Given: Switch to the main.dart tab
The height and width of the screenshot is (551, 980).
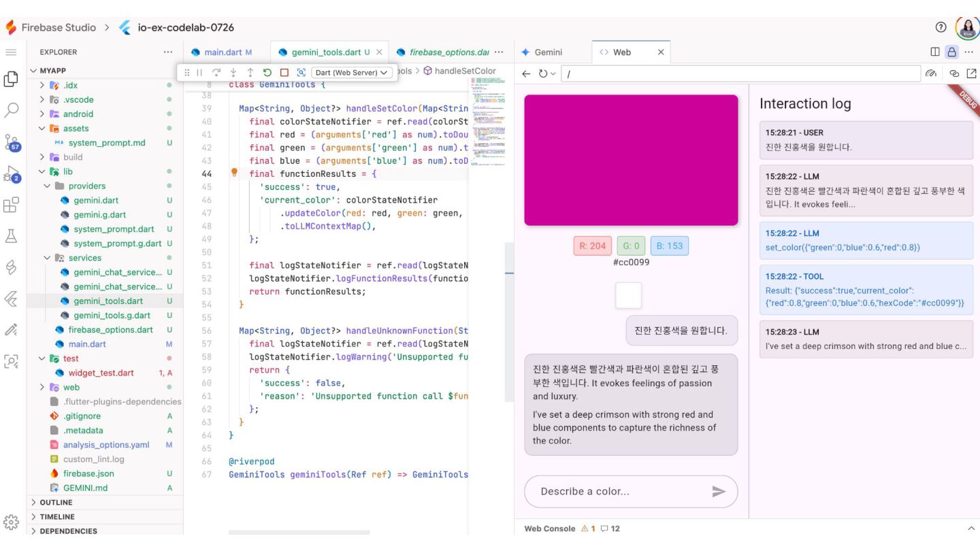Looking at the screenshot, I should click(x=223, y=52).
